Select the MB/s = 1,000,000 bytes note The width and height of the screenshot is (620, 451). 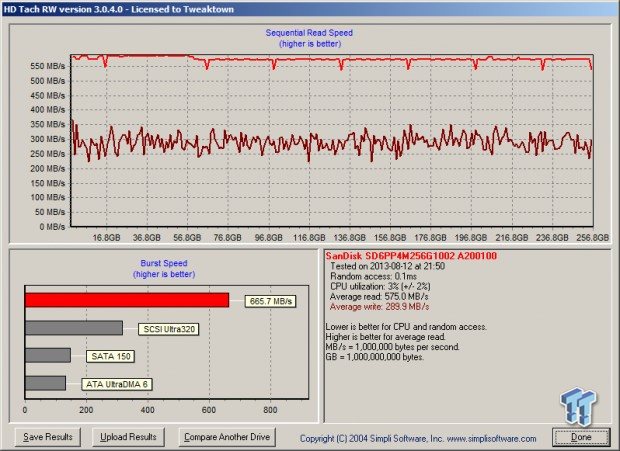393,347
